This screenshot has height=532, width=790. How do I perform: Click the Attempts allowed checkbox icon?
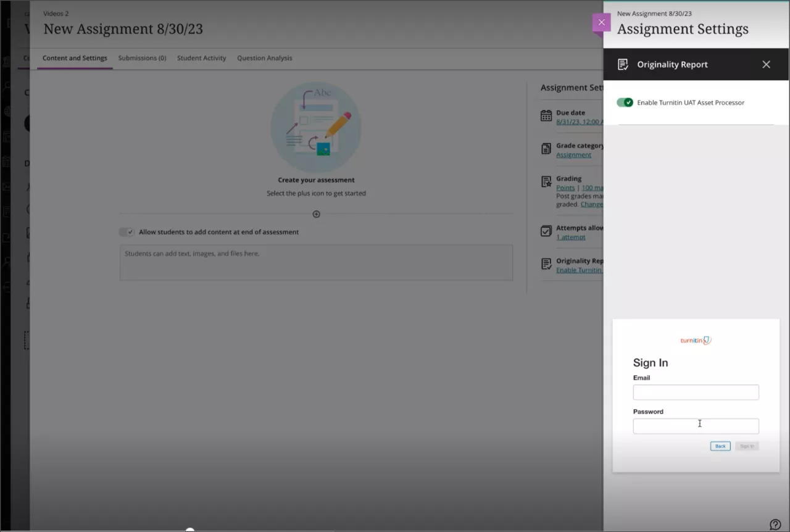tap(546, 230)
